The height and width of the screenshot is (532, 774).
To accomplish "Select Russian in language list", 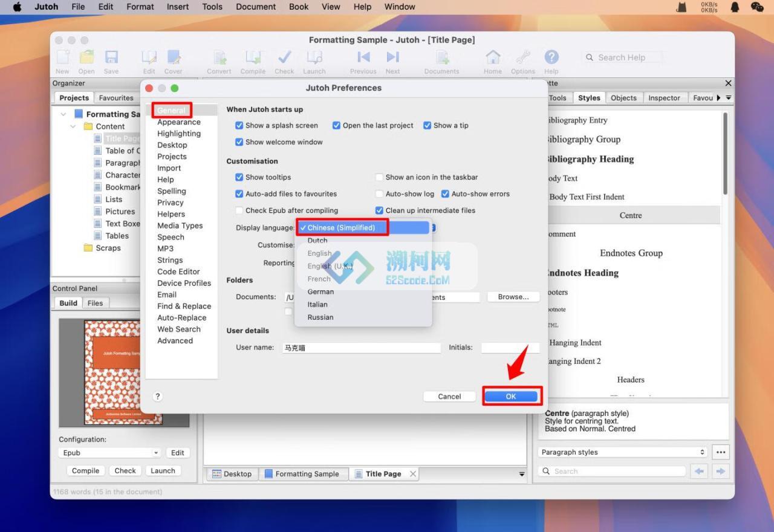I will [x=363, y=317].
